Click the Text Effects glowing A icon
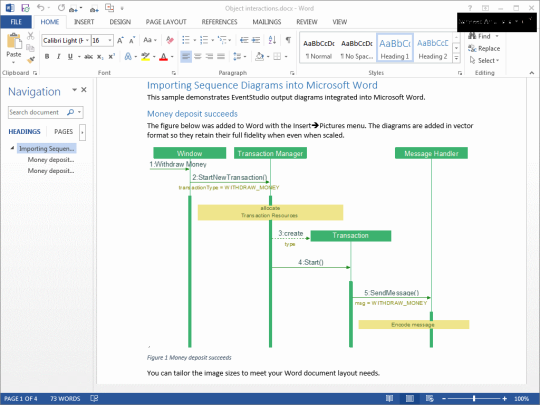This screenshot has height=405, width=540. tap(128, 56)
